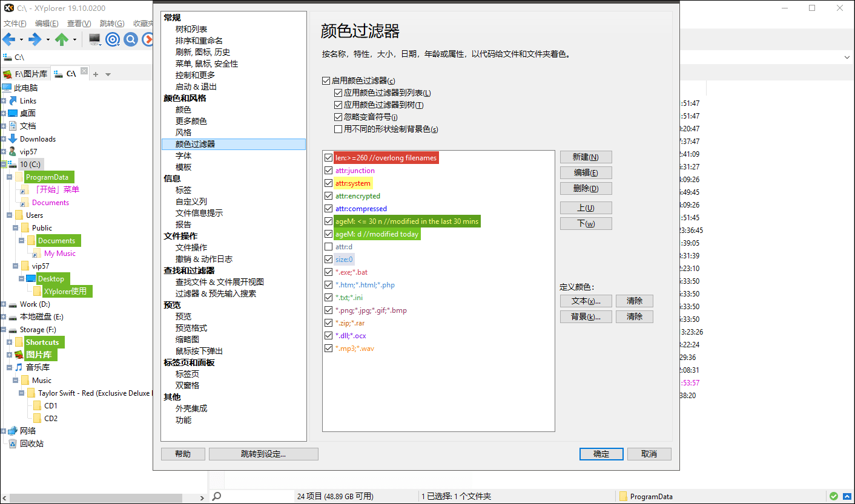Viewport: 855px width, 504px height.
Task: Check the 用不同的形状绘制背景色 option
Action: [338, 128]
